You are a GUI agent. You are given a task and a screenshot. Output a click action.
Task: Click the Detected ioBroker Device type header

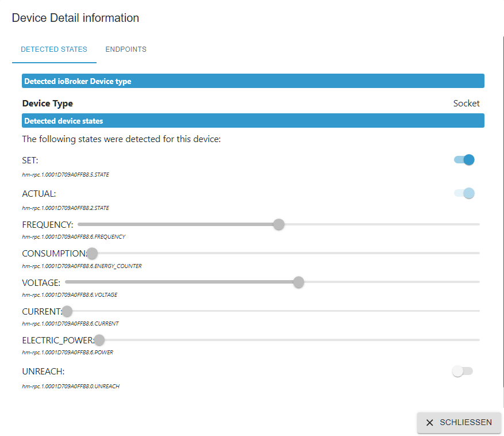[253, 81]
